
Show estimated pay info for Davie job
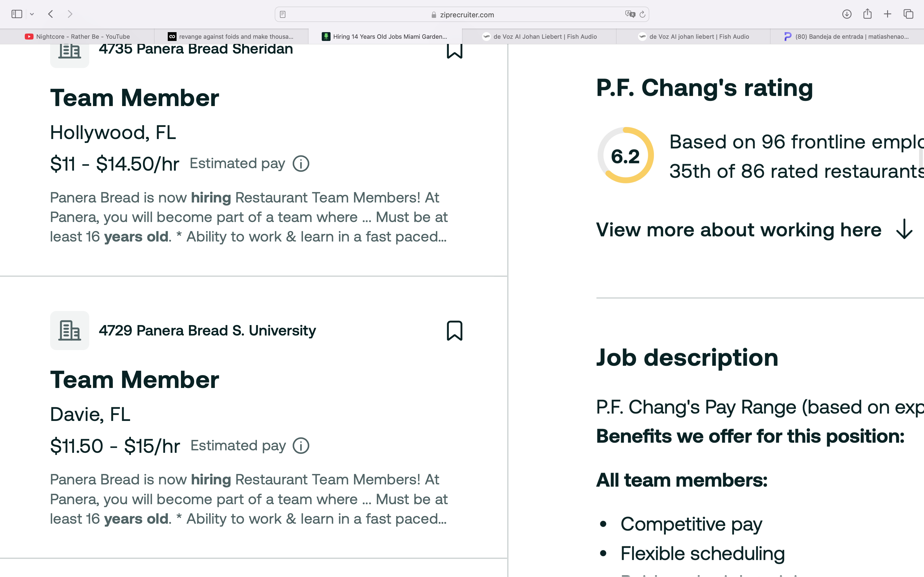point(301,446)
